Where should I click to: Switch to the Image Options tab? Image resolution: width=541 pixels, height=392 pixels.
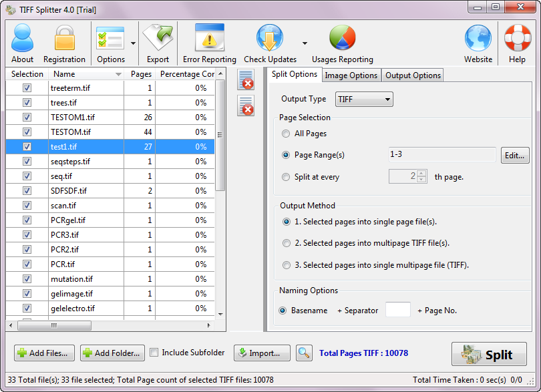point(351,75)
